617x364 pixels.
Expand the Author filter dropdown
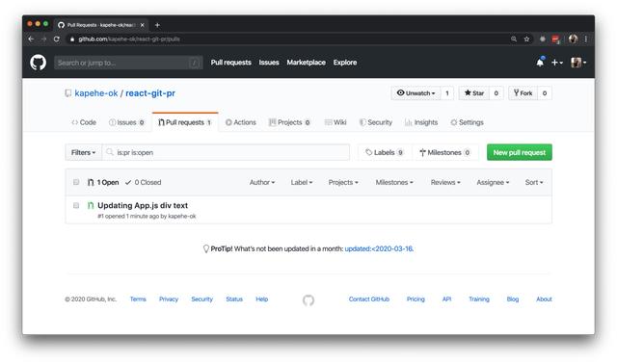pos(262,182)
